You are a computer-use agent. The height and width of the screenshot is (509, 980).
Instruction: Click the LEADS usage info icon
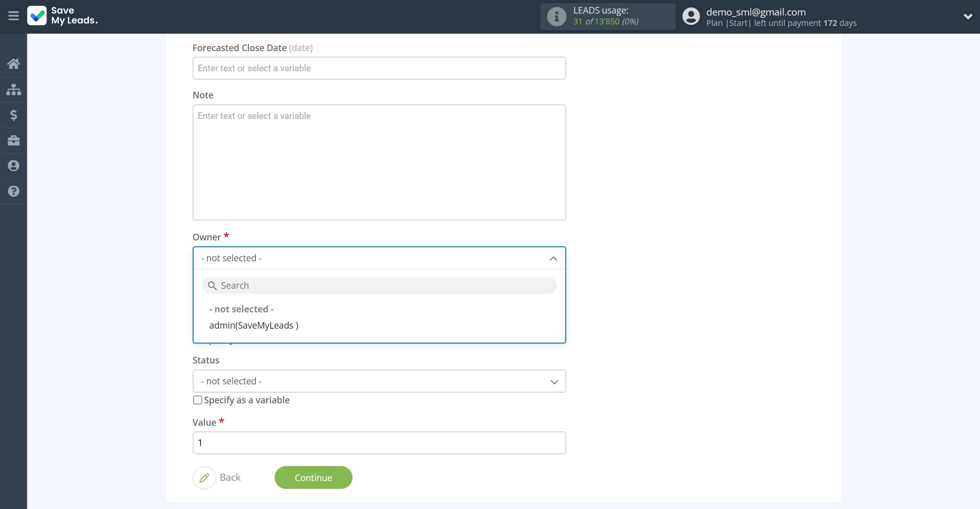tap(557, 16)
